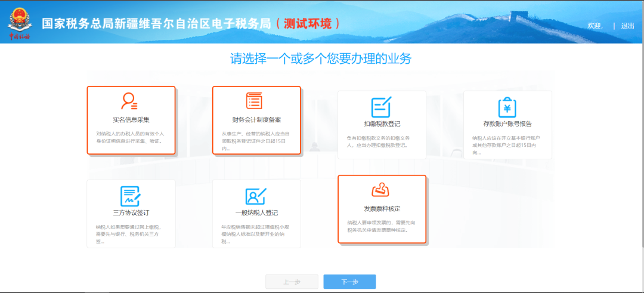Select the 存款账户账号报告 card title

507,124
